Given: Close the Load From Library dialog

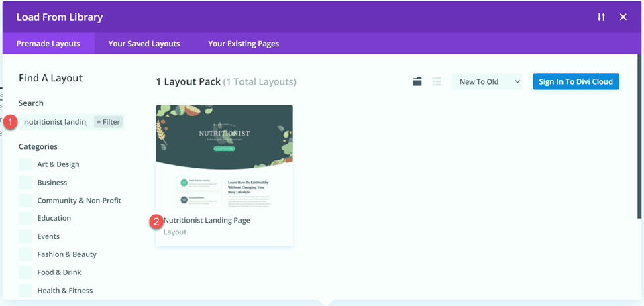Looking at the screenshot, I should 623,17.
